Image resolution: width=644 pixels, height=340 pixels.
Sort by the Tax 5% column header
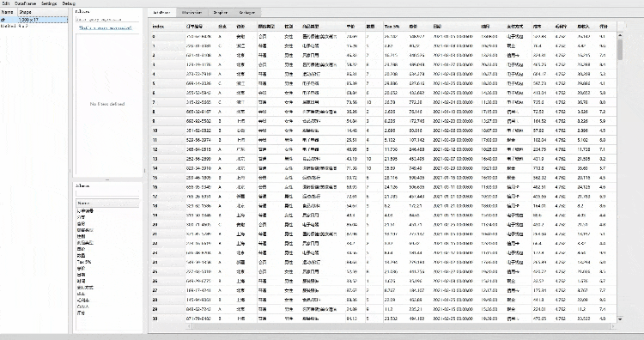pyautogui.click(x=395, y=27)
